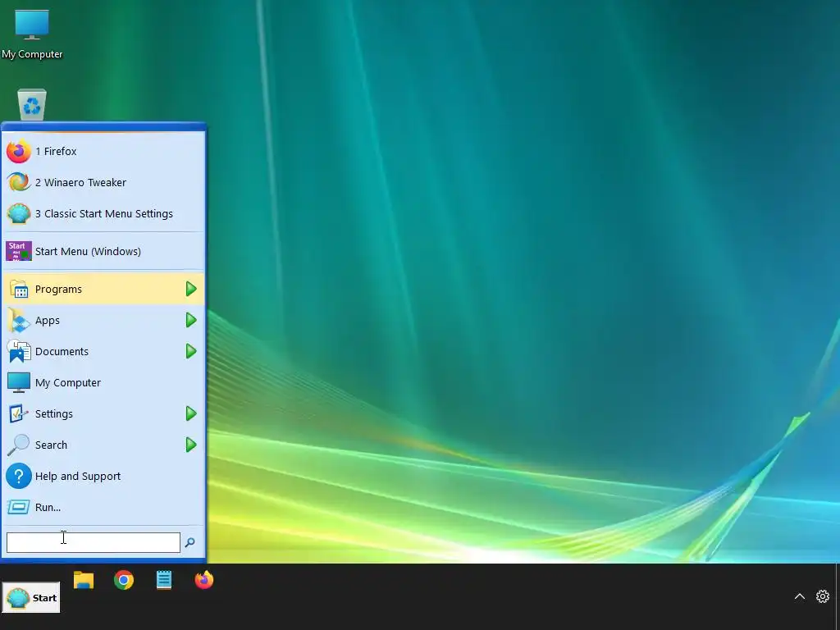Click the 'Search' label text
The width and height of the screenshot is (840, 630).
(51, 445)
